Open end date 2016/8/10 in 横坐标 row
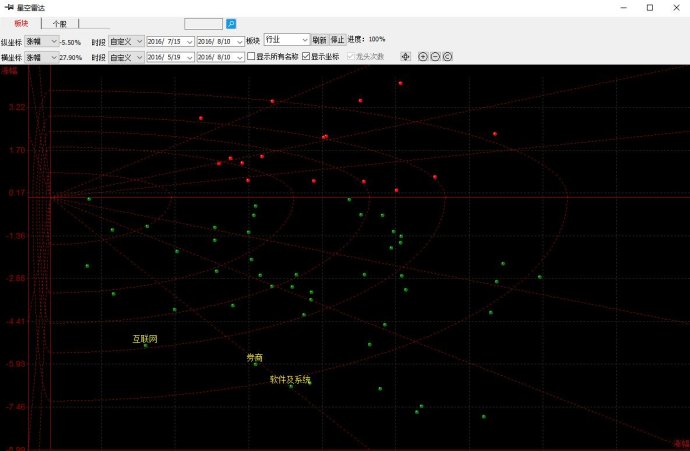The height and width of the screenshot is (451, 690). pyautogui.click(x=220, y=57)
